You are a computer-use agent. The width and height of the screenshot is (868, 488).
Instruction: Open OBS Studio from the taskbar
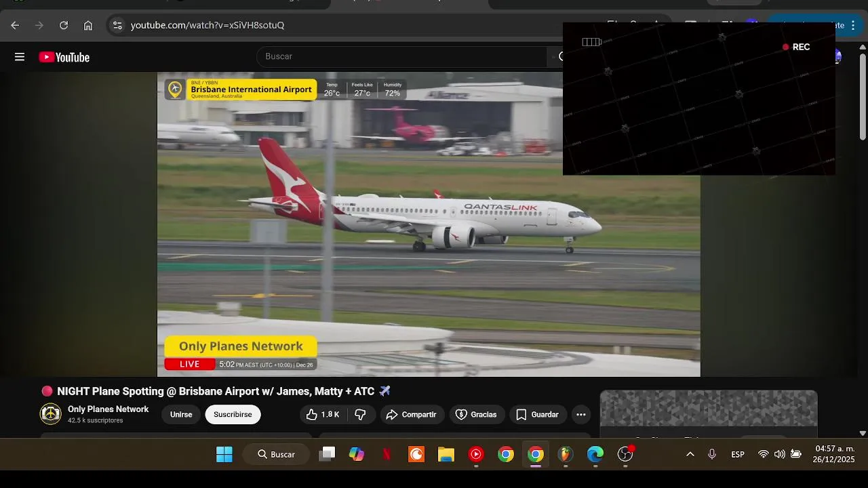coord(625,454)
